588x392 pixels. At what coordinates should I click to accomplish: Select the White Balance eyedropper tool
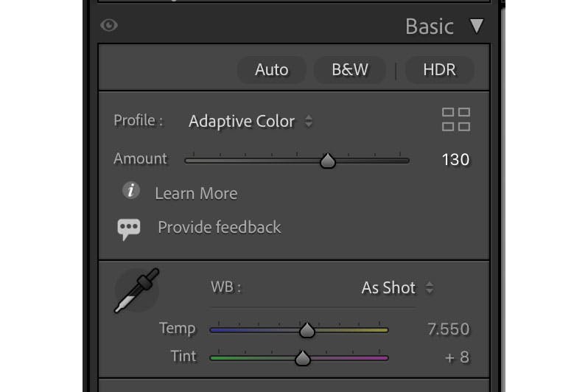(x=137, y=290)
